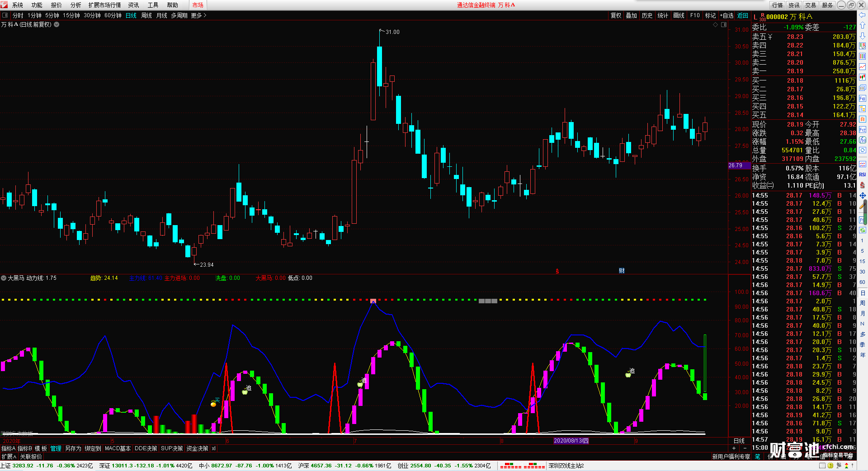Click the diamond icon at chart top right
Viewport: 868px width, 471px height.
pos(716,25)
